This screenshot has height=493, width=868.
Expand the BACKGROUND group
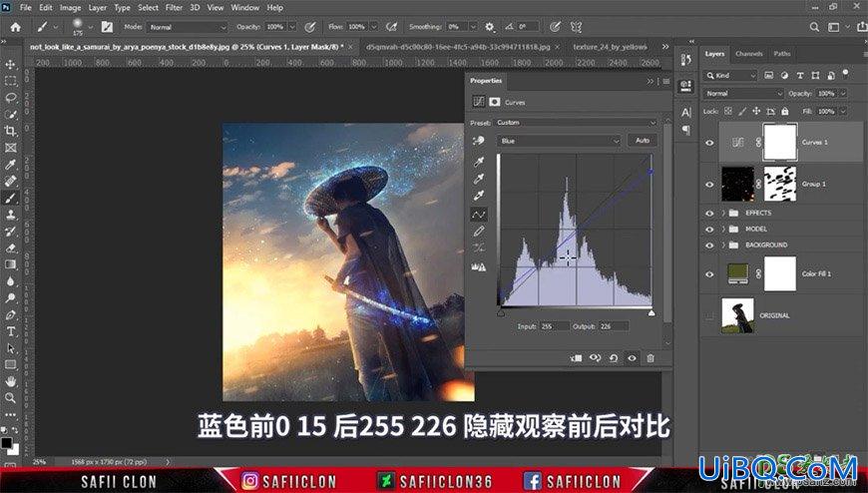point(723,245)
